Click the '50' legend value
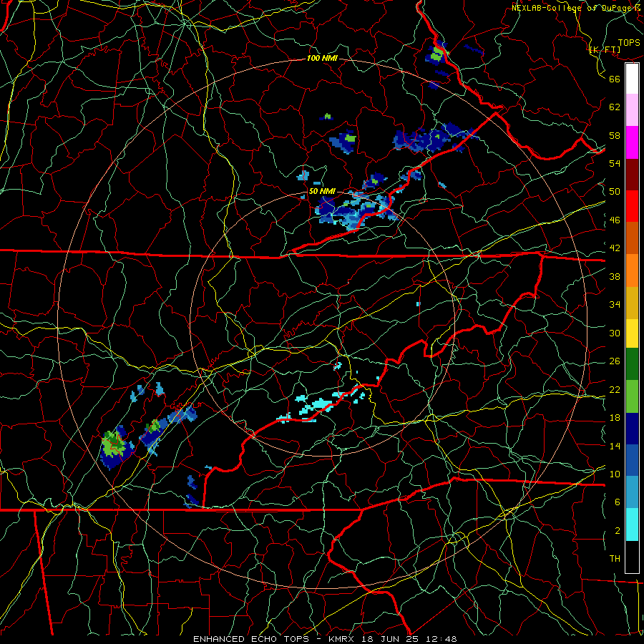 615,191
